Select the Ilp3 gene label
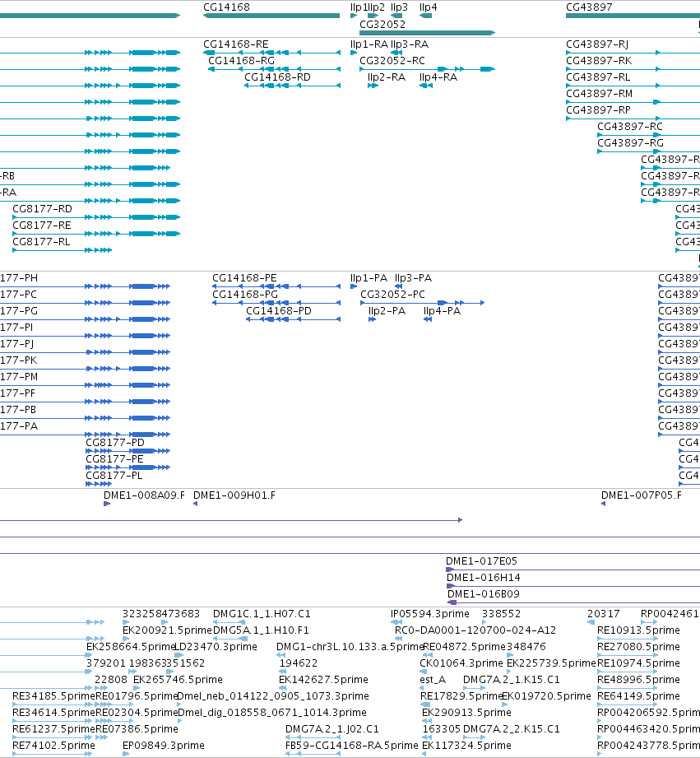700x758 pixels. click(x=399, y=7)
